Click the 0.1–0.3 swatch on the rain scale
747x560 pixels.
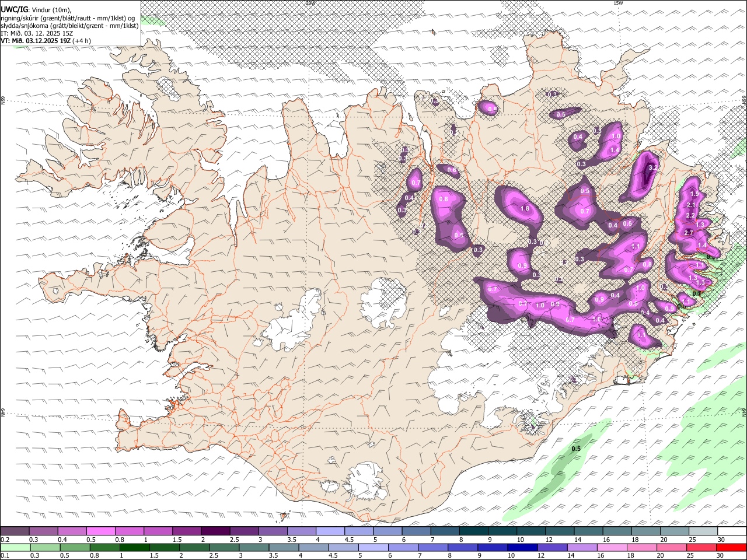click(15, 548)
